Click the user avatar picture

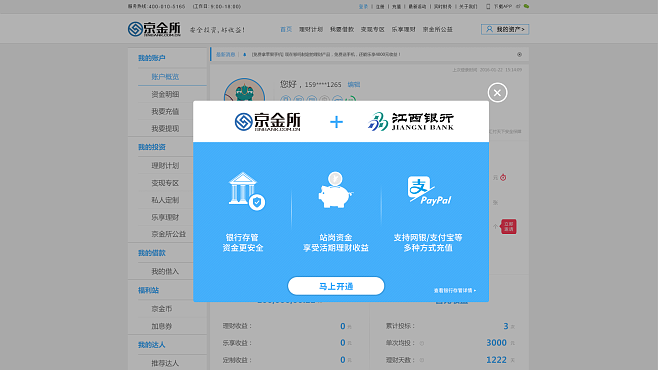tap(244, 90)
